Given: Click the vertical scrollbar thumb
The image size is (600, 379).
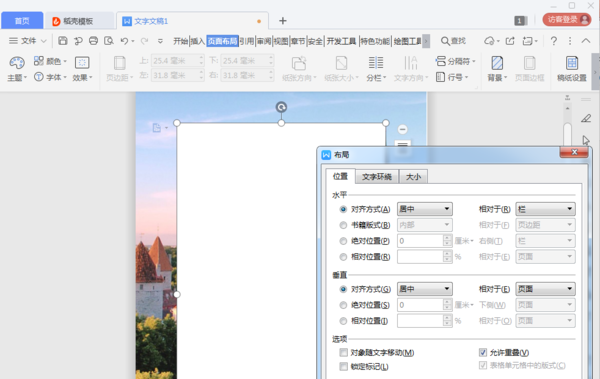Looking at the screenshot, I should (567, 134).
